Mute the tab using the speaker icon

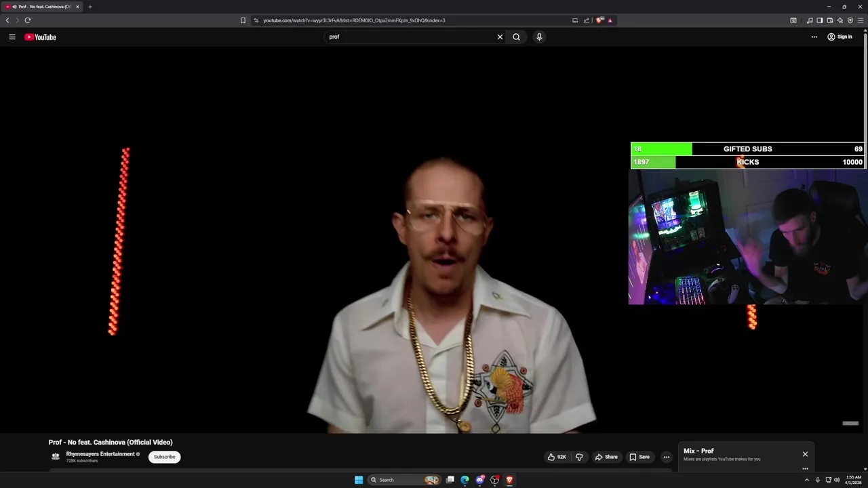click(x=14, y=7)
